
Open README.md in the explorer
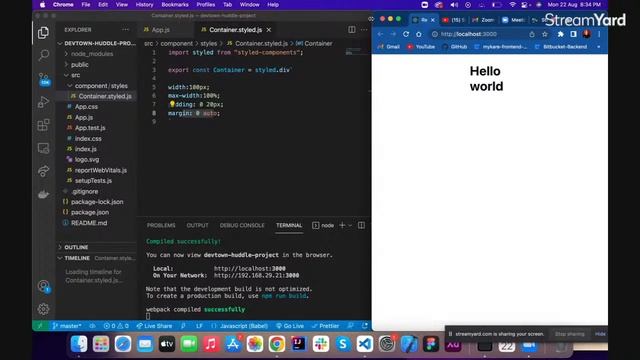pyautogui.click(x=89, y=223)
